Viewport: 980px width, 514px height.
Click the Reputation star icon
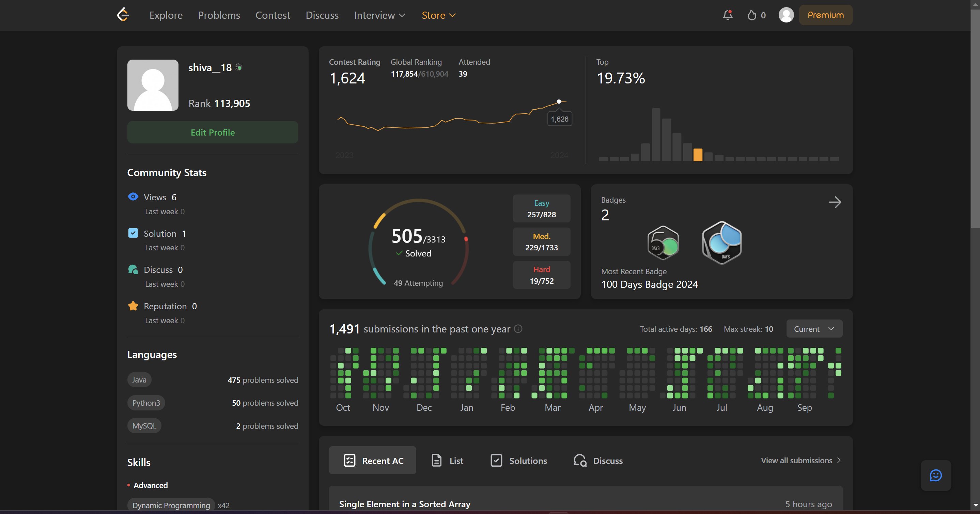(x=133, y=306)
